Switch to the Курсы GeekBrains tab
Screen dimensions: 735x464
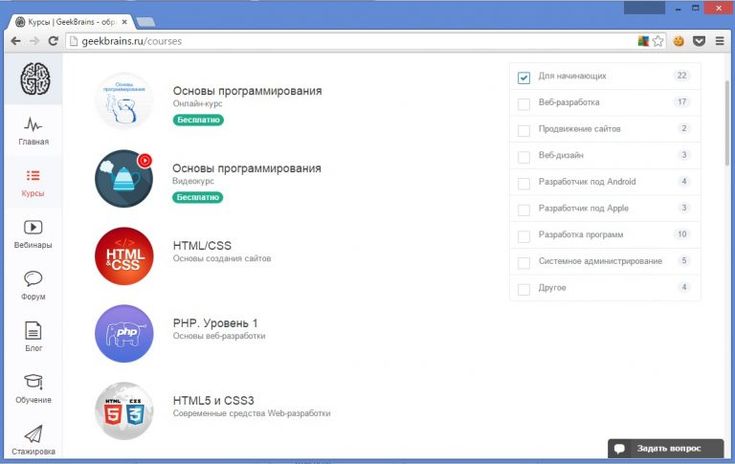(x=70, y=22)
